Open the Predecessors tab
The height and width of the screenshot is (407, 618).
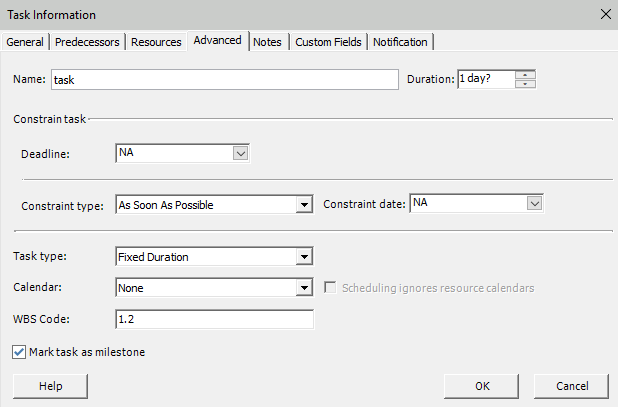point(88,42)
